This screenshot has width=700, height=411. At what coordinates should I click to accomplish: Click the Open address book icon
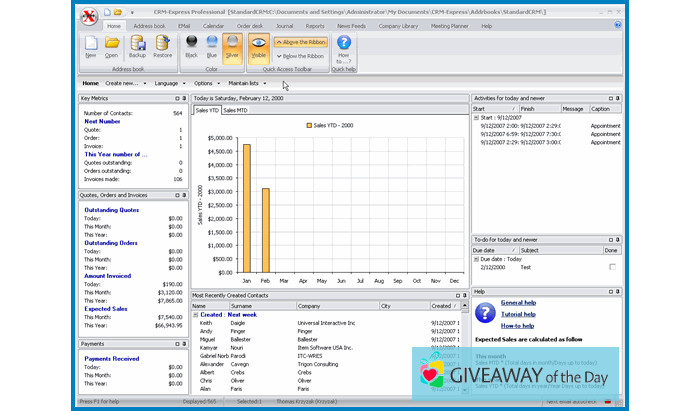click(x=113, y=46)
